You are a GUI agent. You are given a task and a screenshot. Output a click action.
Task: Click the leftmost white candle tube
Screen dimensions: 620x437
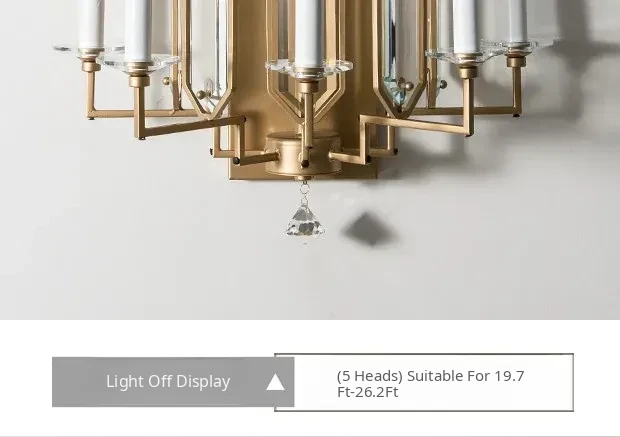pos(91,25)
